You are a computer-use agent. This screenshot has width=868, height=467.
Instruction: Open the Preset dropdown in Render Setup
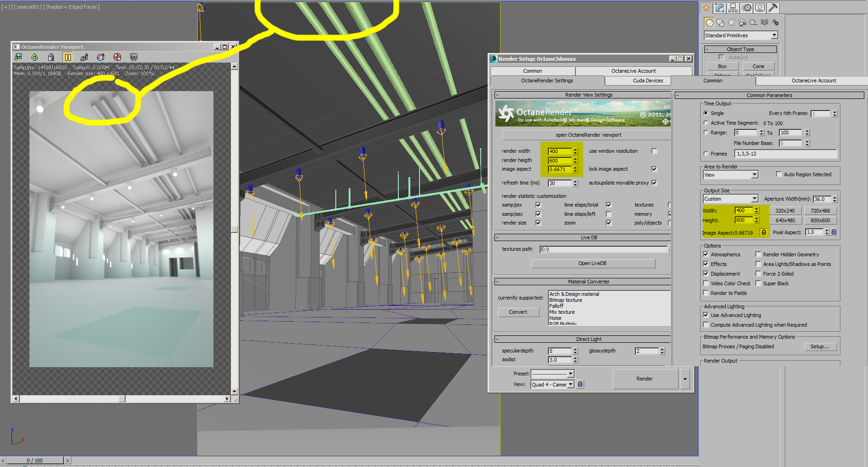tap(571, 374)
